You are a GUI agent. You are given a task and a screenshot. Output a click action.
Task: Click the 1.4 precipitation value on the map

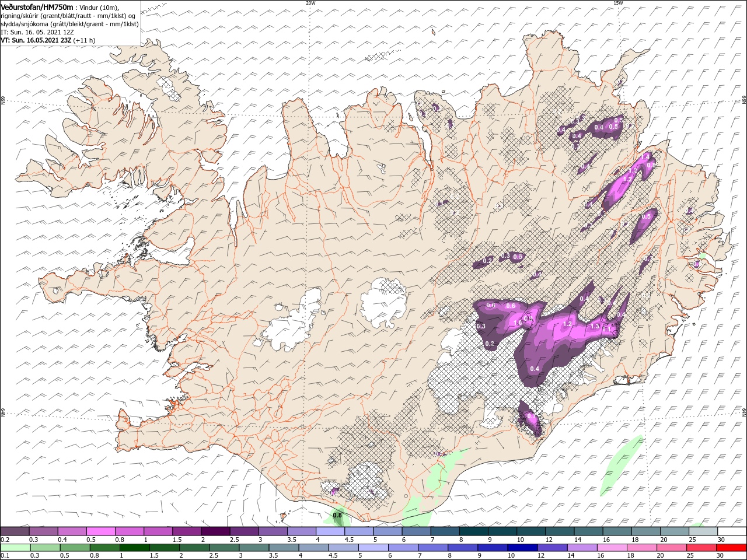pyautogui.click(x=645, y=157)
